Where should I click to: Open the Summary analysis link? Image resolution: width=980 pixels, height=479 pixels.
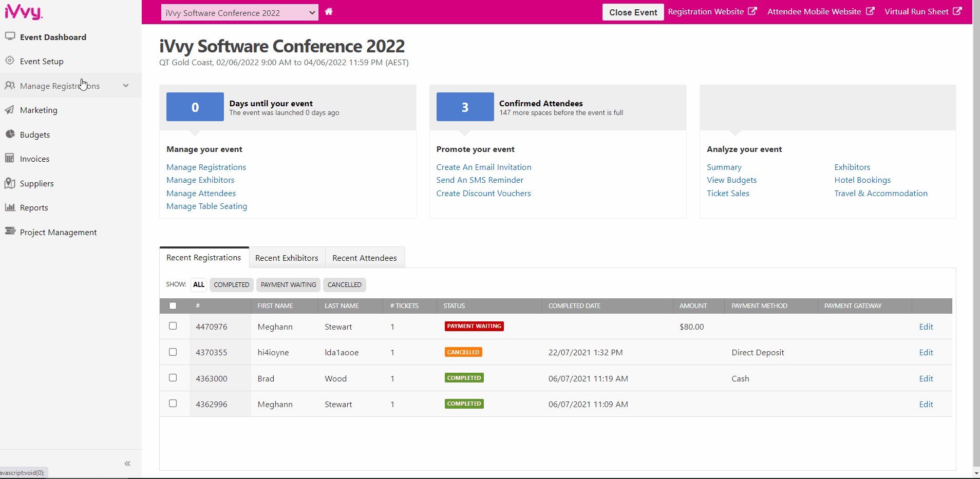(x=724, y=167)
